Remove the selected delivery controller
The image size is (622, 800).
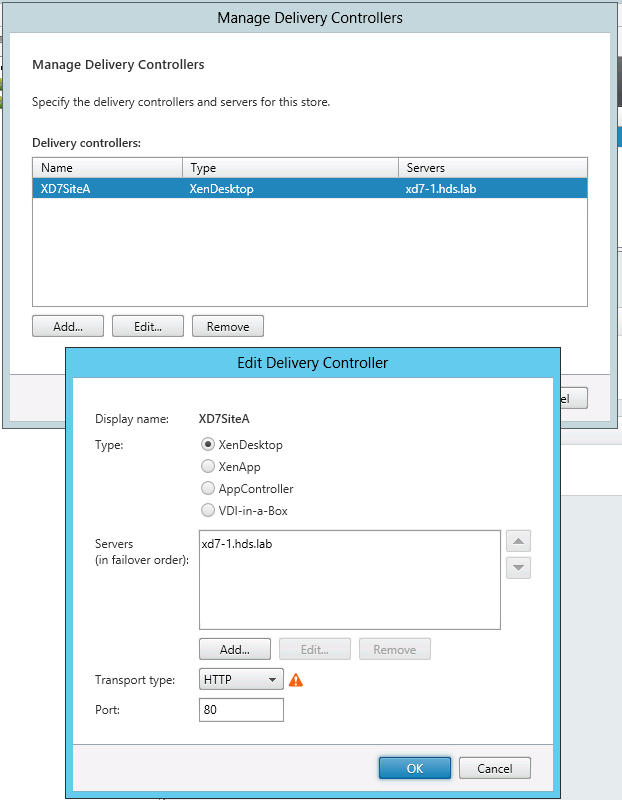click(228, 326)
